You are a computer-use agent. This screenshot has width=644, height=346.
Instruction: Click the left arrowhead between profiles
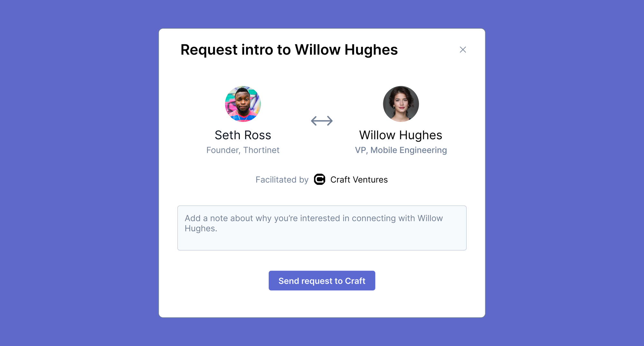(x=314, y=121)
